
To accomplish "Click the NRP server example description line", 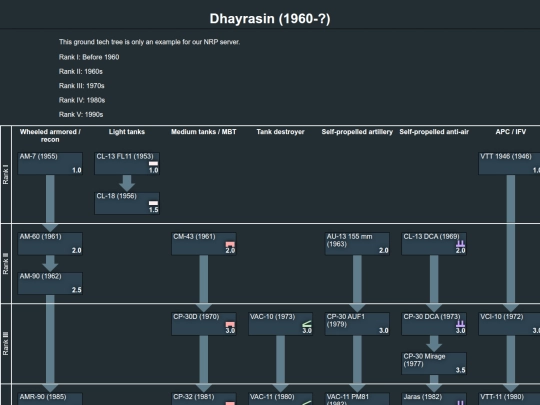I will tap(149, 42).
